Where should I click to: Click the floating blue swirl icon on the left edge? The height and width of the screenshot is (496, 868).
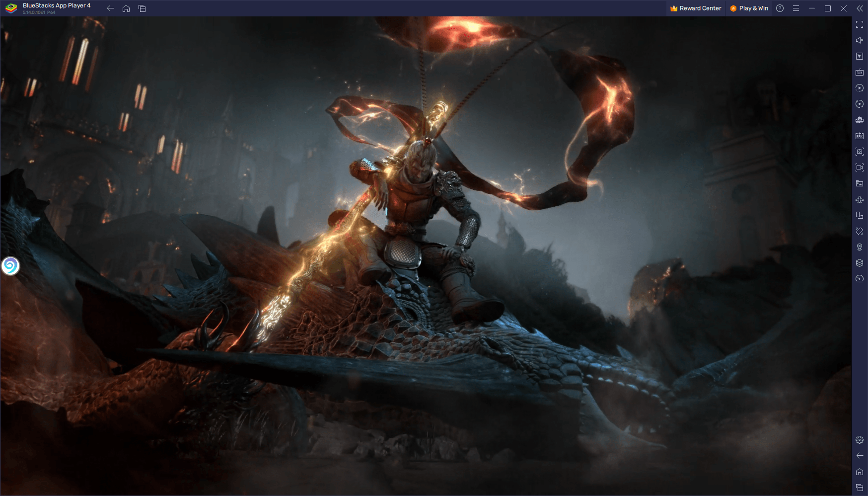pyautogui.click(x=10, y=266)
